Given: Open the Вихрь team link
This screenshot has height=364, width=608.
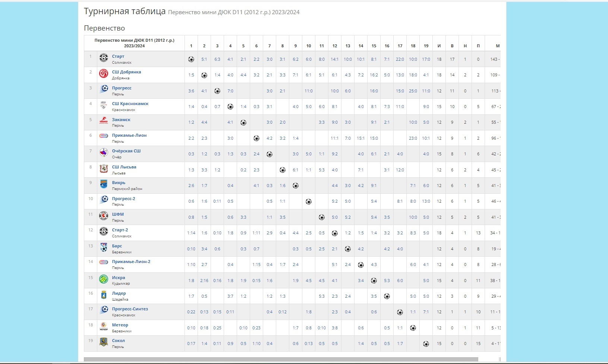Looking at the screenshot, I should [119, 183].
